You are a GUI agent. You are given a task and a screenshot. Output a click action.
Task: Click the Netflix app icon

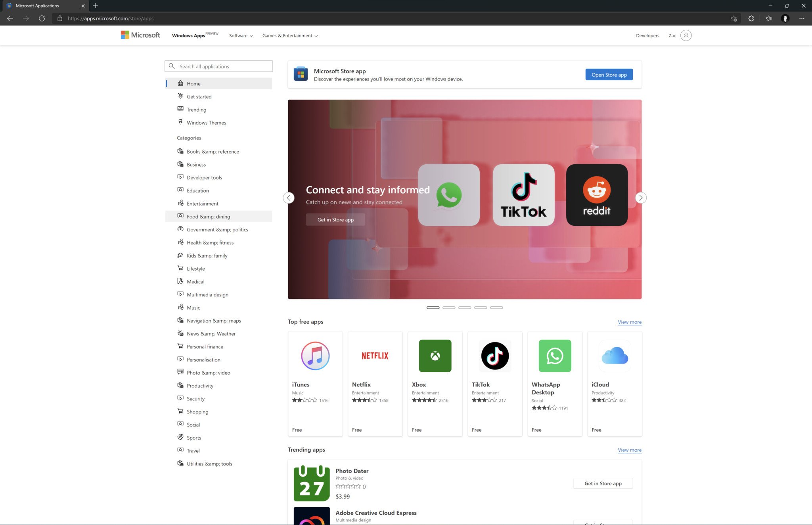point(375,355)
